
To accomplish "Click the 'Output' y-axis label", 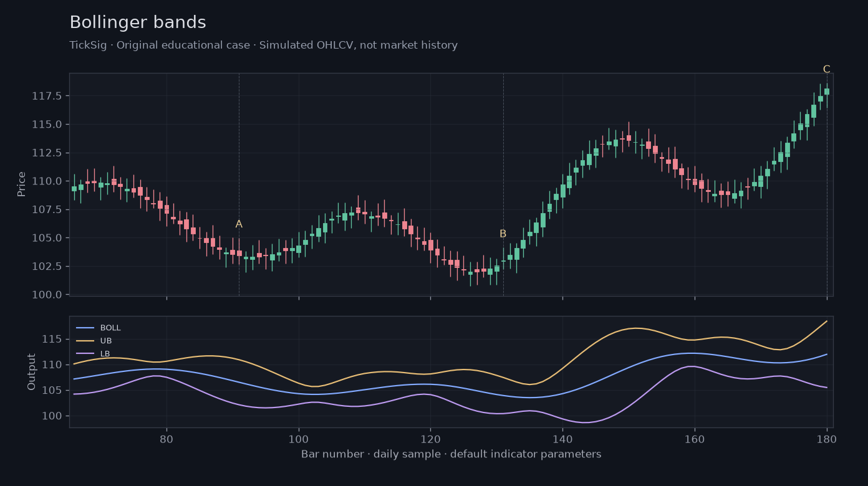I will [32, 372].
